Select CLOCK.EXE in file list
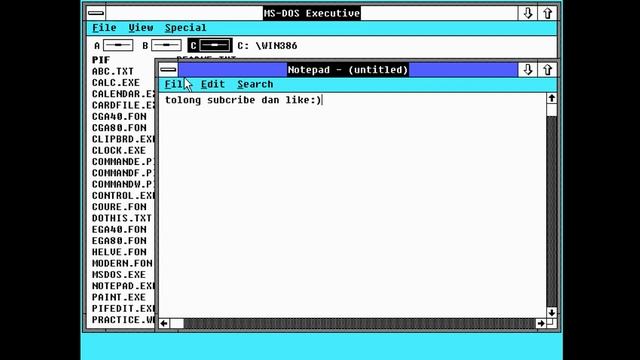The width and height of the screenshot is (640, 360). pos(119,151)
